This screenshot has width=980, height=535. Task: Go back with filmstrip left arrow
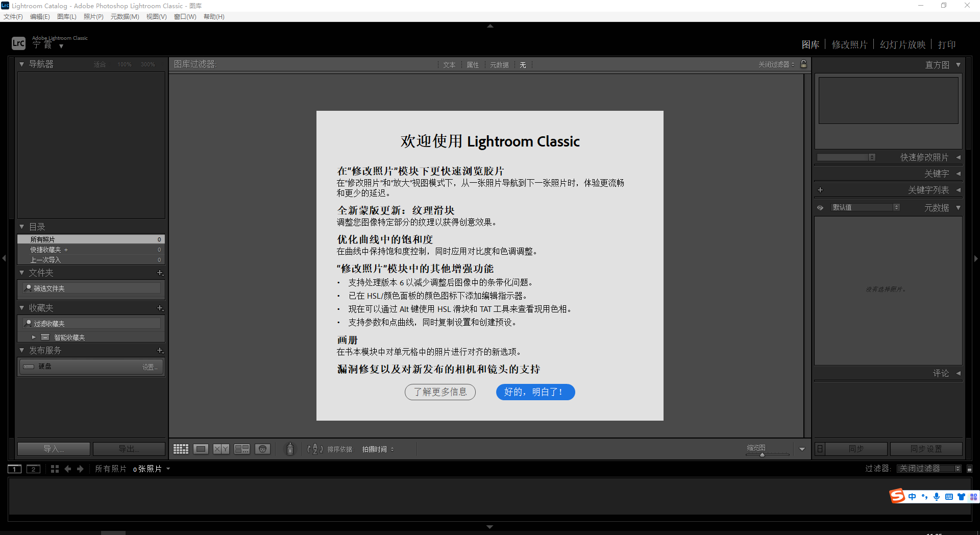pos(68,469)
